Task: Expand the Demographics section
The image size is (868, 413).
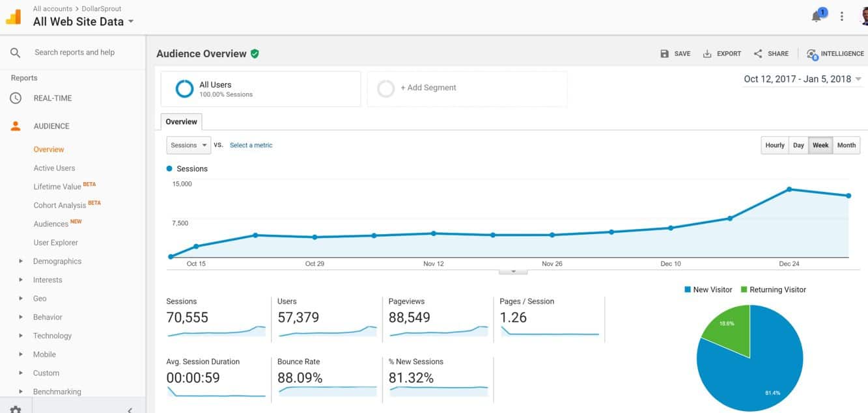Action: 58,261
